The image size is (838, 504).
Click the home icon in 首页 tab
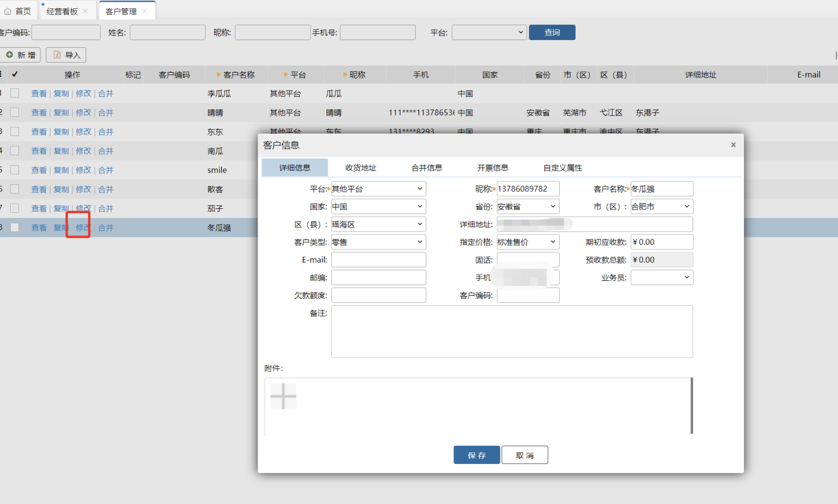pos(8,11)
